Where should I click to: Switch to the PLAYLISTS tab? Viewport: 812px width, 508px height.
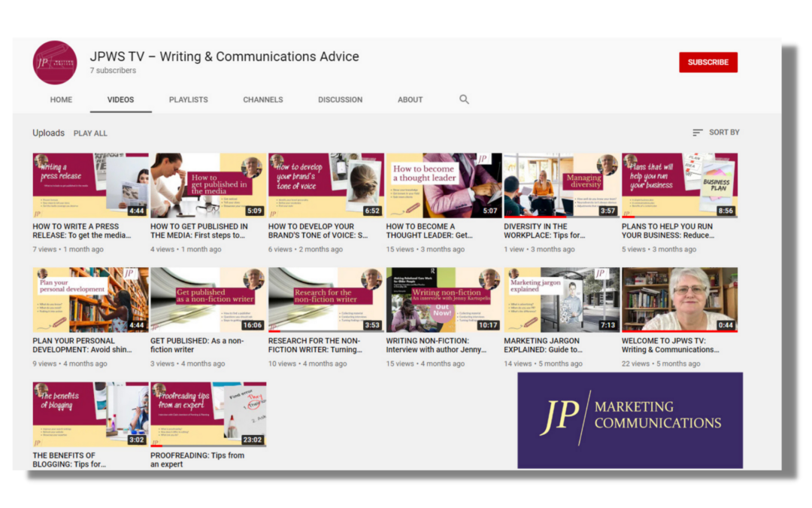(188, 99)
